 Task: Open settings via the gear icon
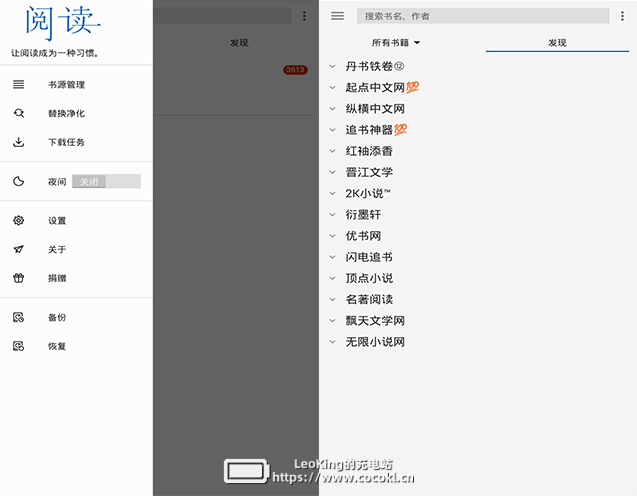tap(18, 220)
